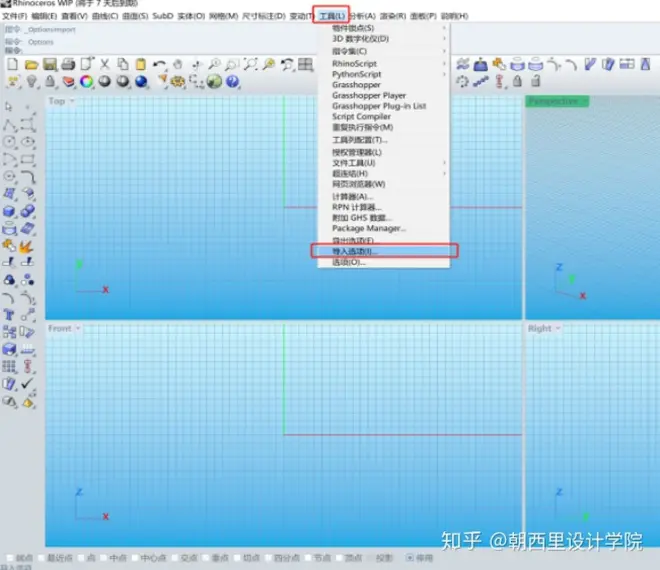Screen dimensions: 660x570
Task: Click the Zoom Extents icon
Action: click(250, 64)
